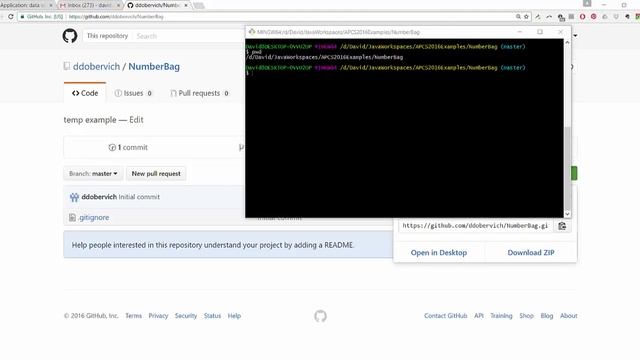Open the Privacy footer link

tap(158, 316)
